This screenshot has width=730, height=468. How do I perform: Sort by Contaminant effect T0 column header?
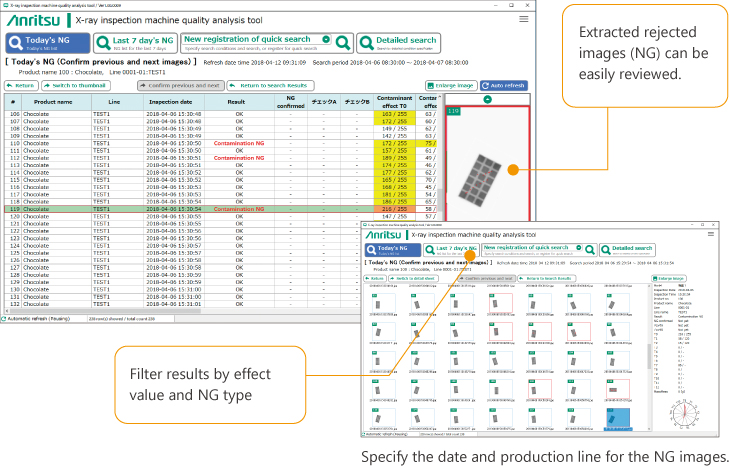394,102
